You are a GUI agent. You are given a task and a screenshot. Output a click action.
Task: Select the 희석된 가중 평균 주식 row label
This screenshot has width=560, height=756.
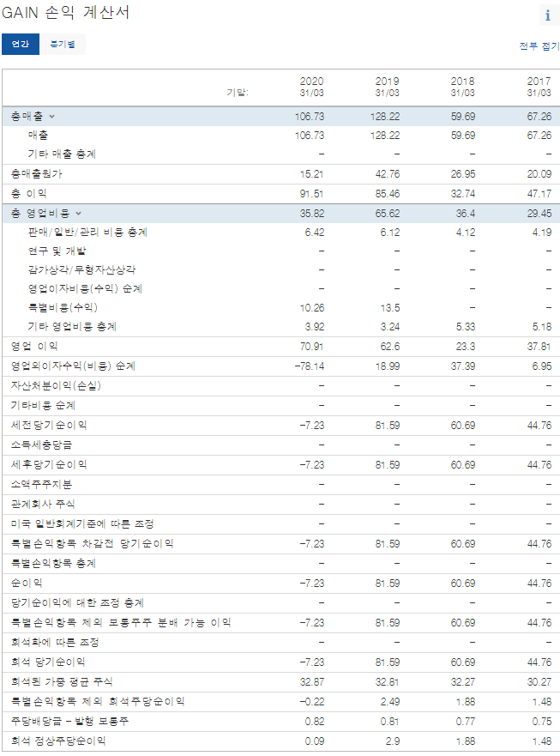click(x=62, y=681)
